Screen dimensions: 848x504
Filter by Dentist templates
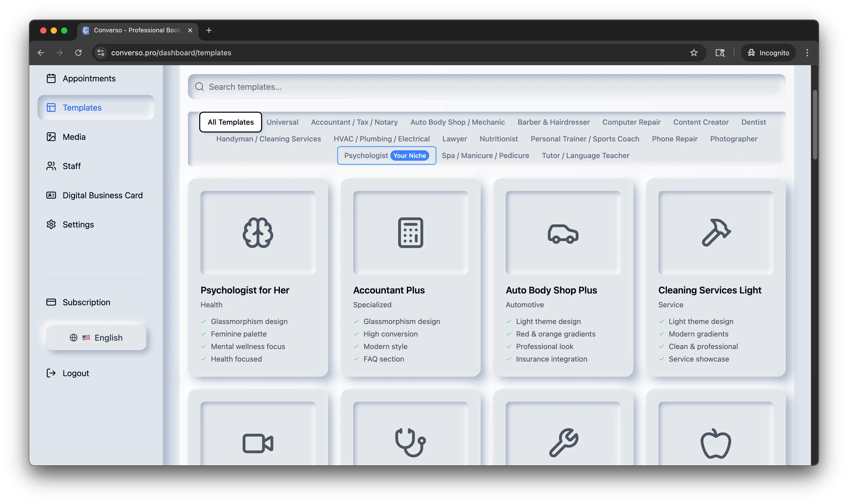click(x=753, y=122)
